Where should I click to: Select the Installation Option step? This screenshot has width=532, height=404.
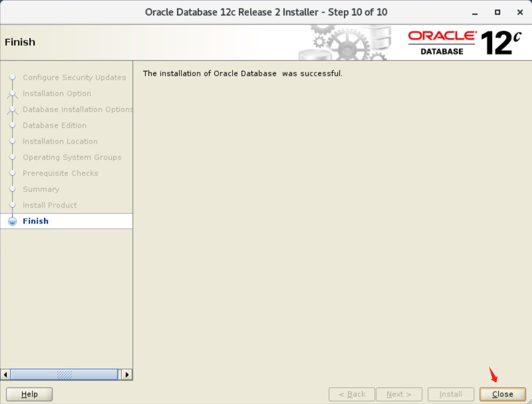coord(57,93)
